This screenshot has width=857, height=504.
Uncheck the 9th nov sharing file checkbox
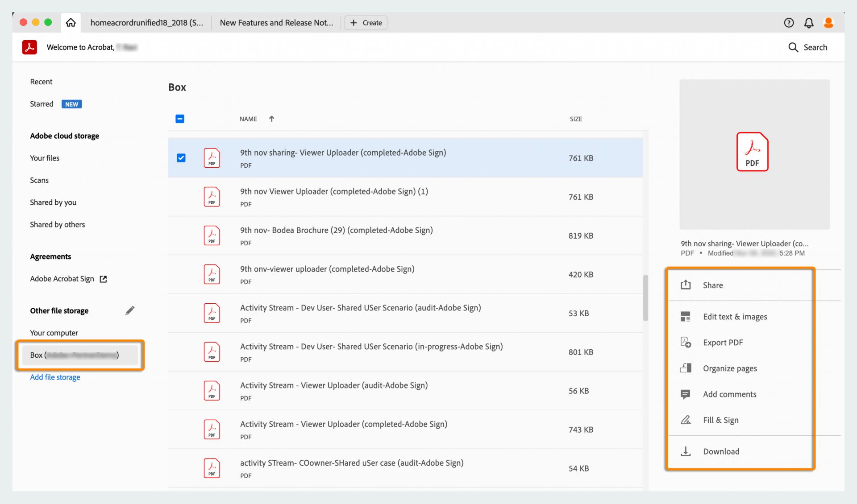pyautogui.click(x=181, y=158)
